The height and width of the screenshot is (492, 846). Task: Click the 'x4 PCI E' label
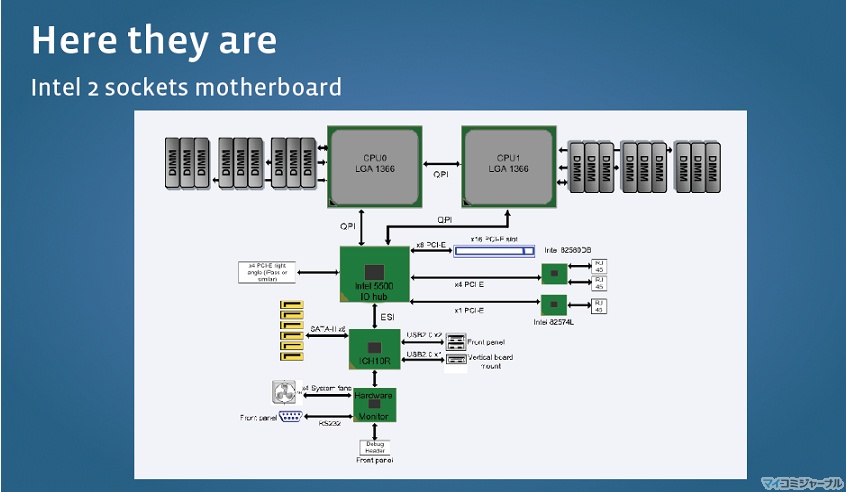469,284
